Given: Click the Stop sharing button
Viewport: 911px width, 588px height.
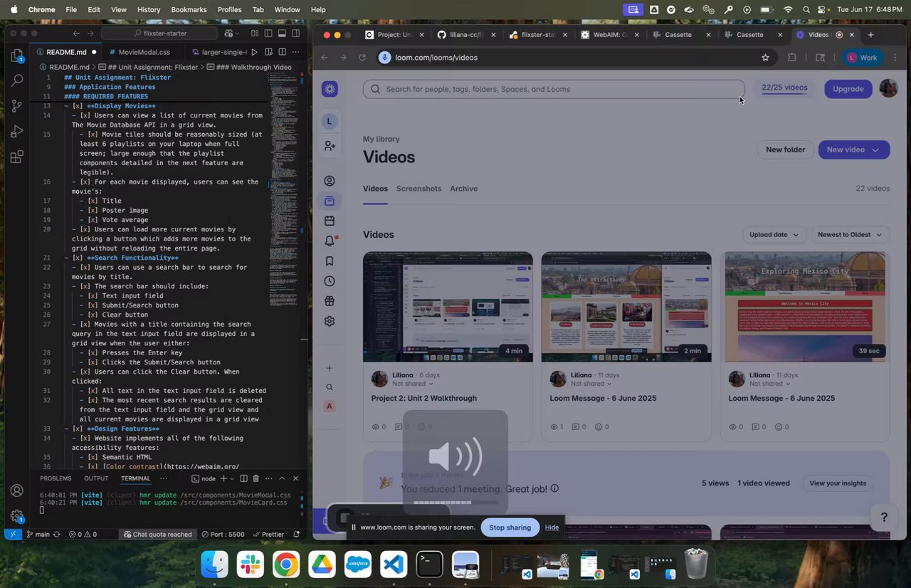Looking at the screenshot, I should [510, 527].
